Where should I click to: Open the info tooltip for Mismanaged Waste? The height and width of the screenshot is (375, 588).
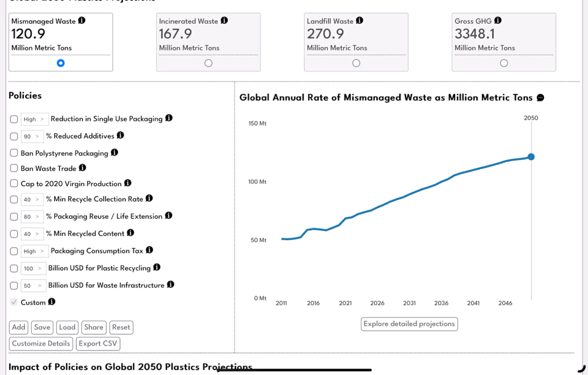pos(83,20)
